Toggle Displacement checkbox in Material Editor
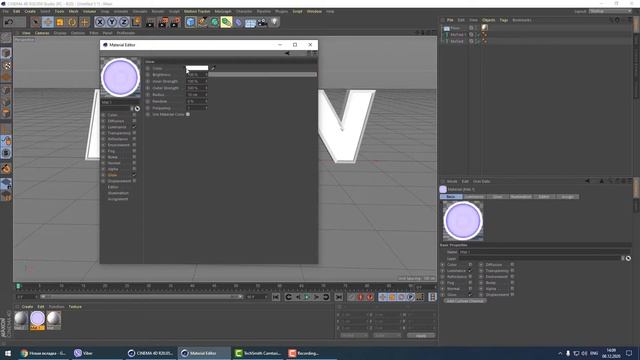640x360 pixels. click(134, 181)
